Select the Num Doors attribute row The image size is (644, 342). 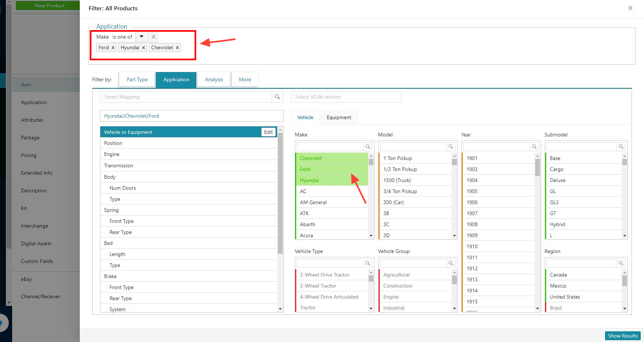tap(189, 188)
